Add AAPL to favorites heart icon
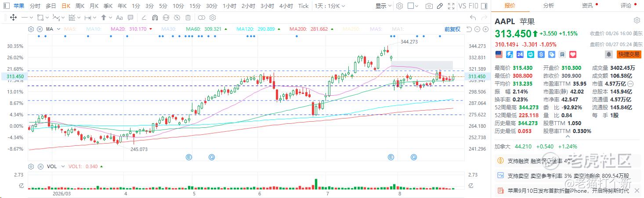 [x=572, y=54]
